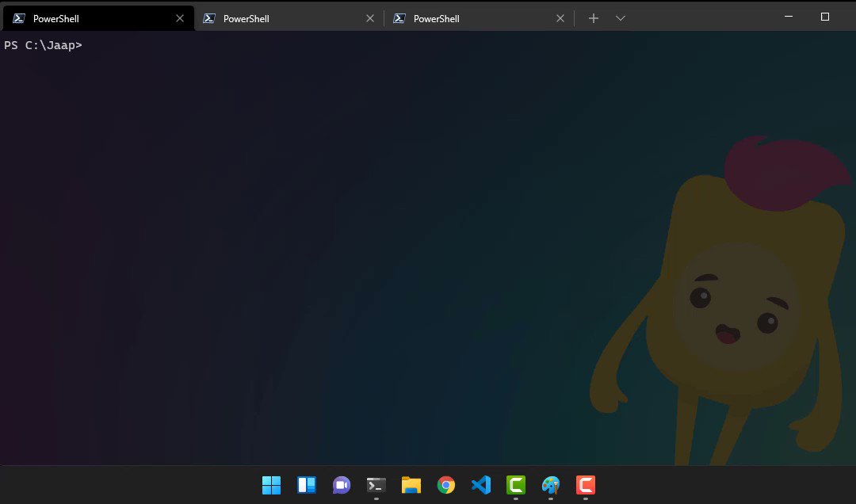Open Visual Studio Code from taskbar

[x=481, y=485]
